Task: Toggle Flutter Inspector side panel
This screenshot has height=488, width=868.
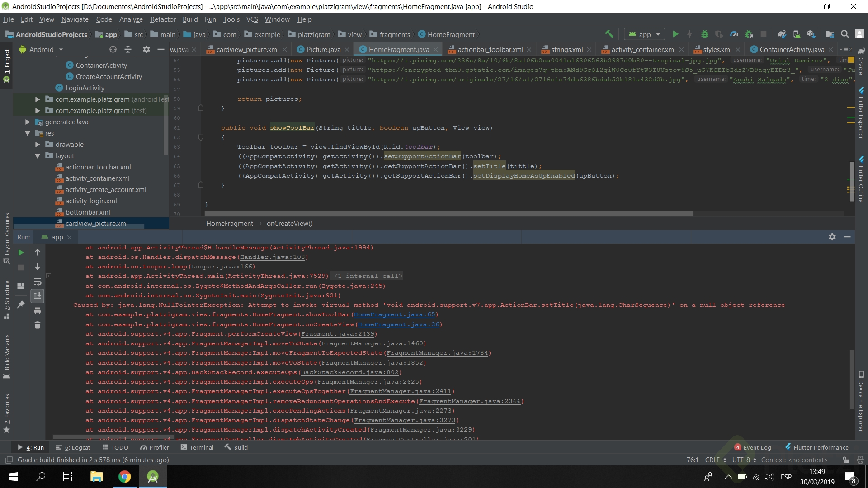Action: (861, 113)
